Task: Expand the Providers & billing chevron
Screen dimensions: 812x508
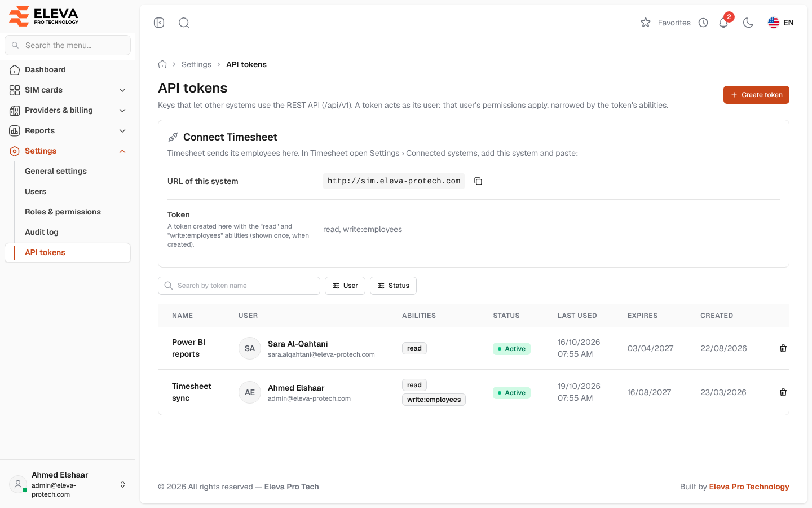Action: point(122,111)
